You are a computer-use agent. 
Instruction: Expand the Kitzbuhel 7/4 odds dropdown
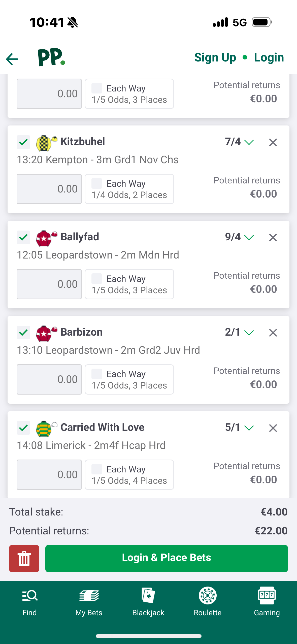249,142
